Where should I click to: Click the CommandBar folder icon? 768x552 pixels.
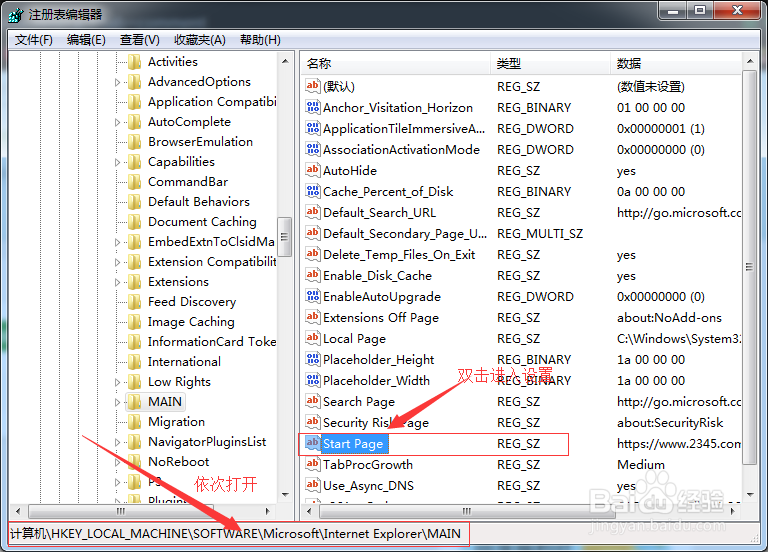134,182
